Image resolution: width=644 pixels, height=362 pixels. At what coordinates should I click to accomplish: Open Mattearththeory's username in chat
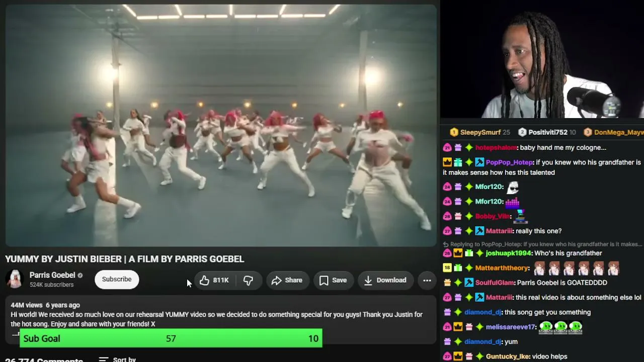(x=502, y=268)
